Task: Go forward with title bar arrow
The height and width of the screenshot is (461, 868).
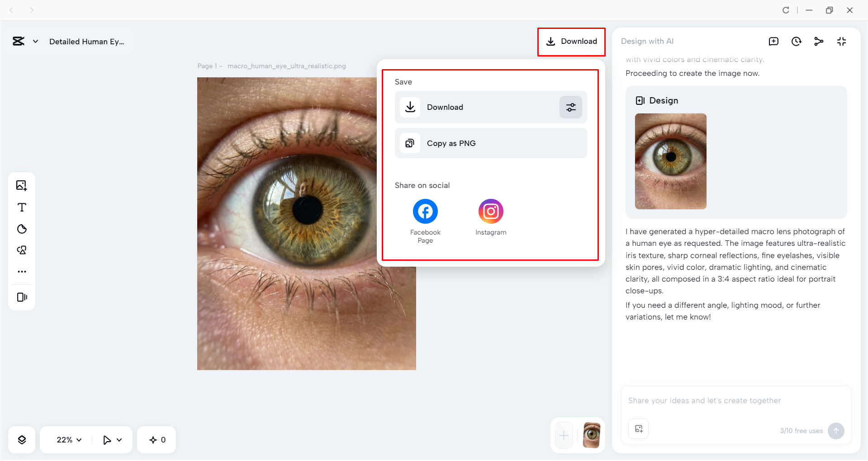Action: pyautogui.click(x=32, y=10)
